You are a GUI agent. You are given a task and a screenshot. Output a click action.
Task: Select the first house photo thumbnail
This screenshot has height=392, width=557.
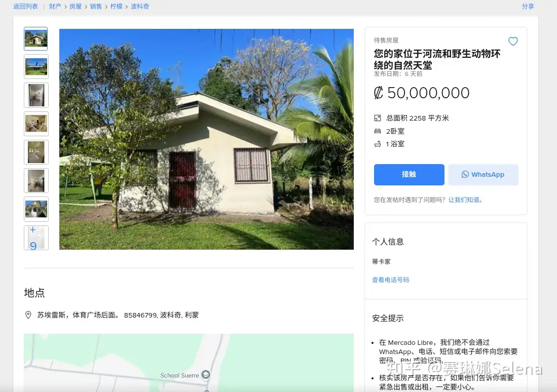(36, 38)
